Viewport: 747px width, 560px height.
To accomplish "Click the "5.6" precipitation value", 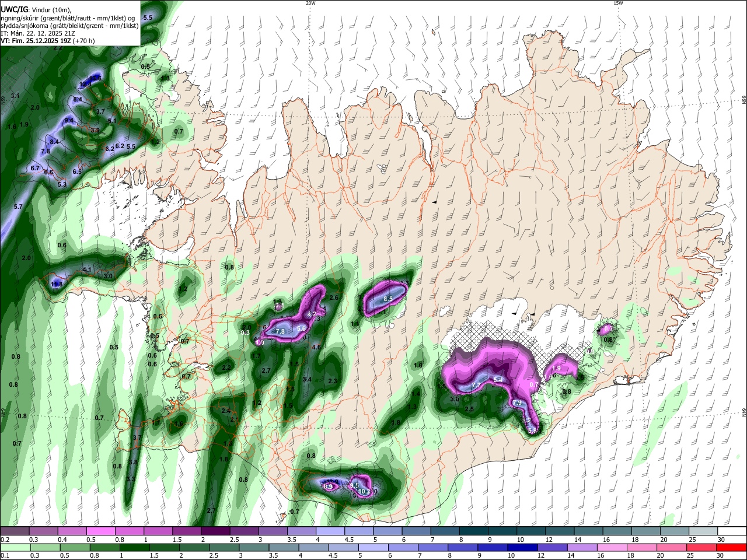I will [301, 329].
